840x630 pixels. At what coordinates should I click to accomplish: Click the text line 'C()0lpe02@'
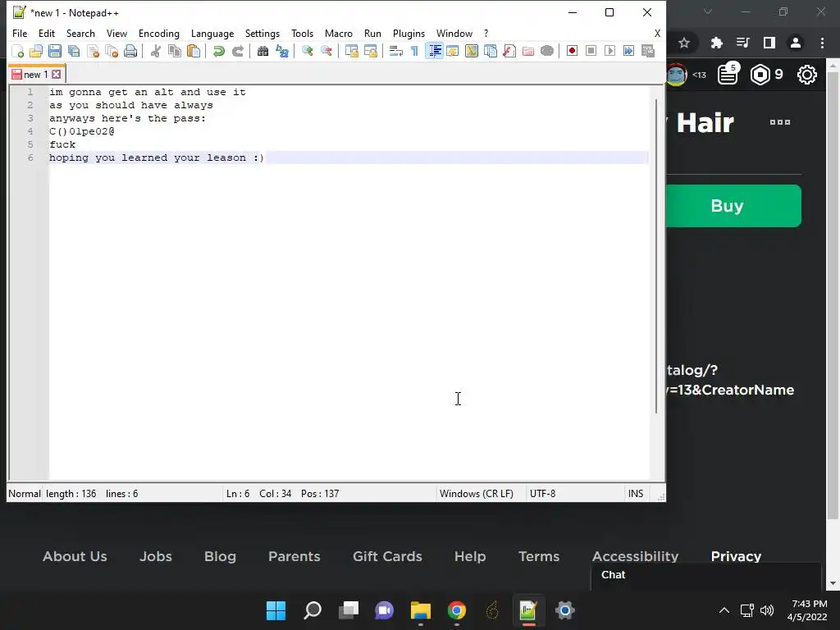click(x=82, y=131)
